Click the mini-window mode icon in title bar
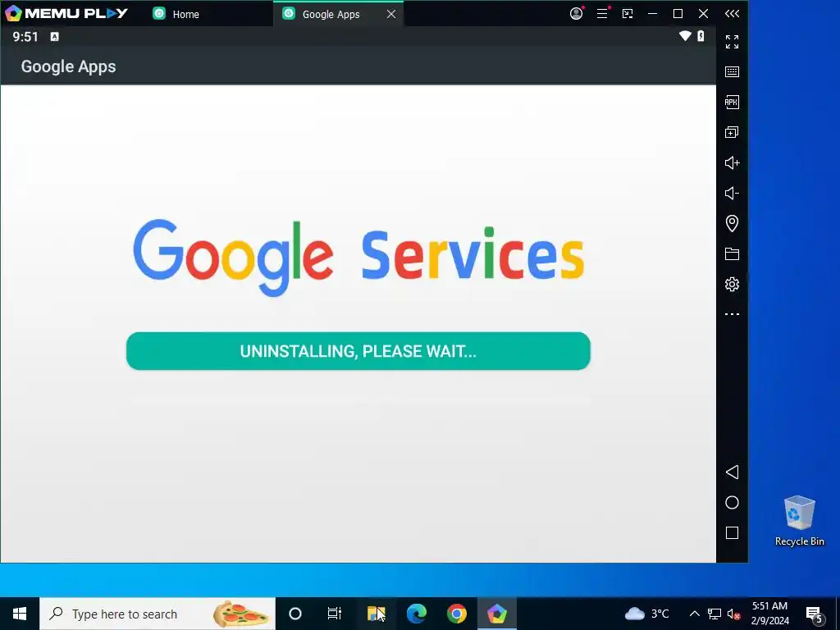The width and height of the screenshot is (840, 630). click(628, 14)
